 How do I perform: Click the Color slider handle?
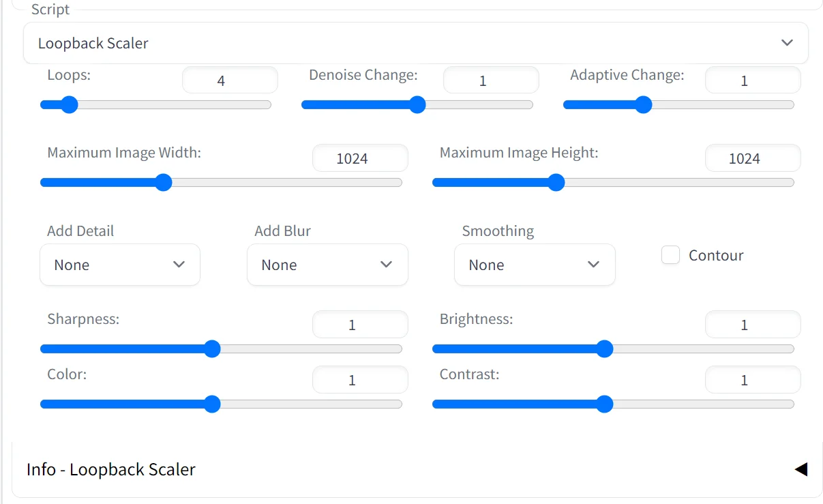pyautogui.click(x=212, y=404)
